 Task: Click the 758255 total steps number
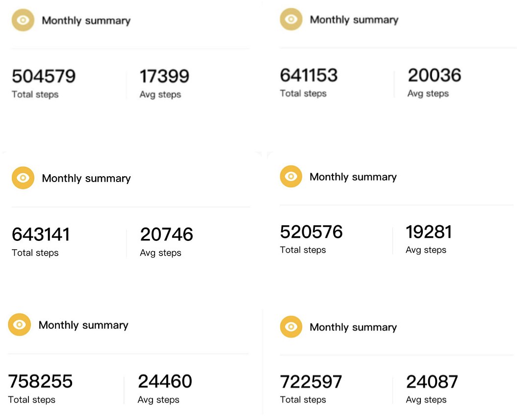40,381
